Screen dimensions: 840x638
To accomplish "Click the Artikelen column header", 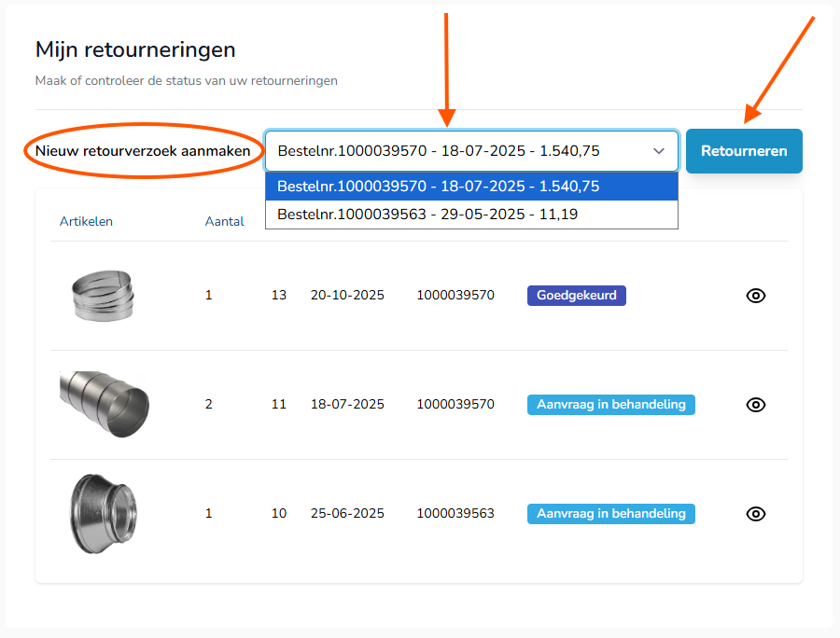I will (86, 222).
